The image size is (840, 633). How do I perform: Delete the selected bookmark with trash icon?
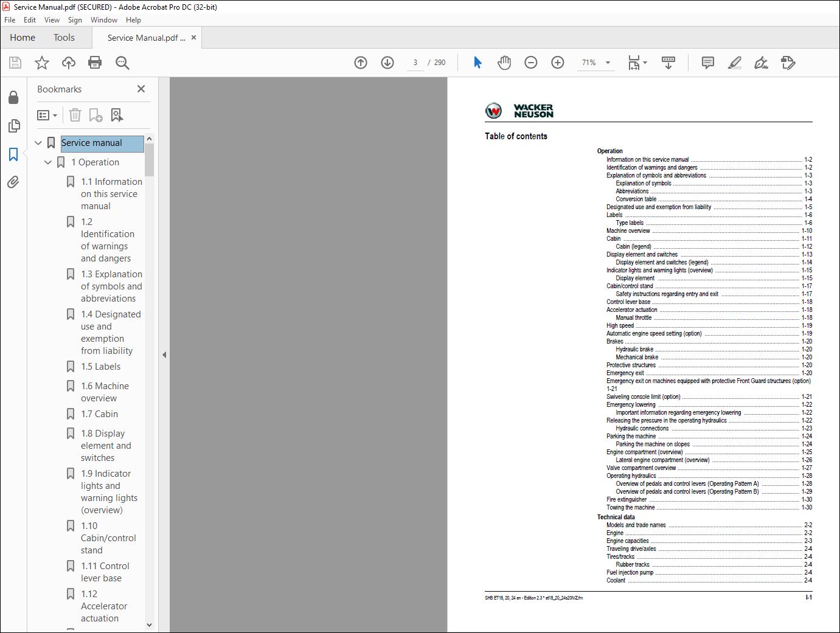pyautogui.click(x=75, y=115)
